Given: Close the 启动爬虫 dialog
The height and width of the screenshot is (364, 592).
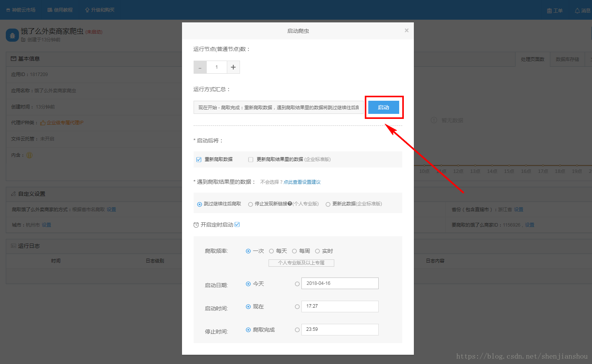Looking at the screenshot, I should [x=407, y=30].
